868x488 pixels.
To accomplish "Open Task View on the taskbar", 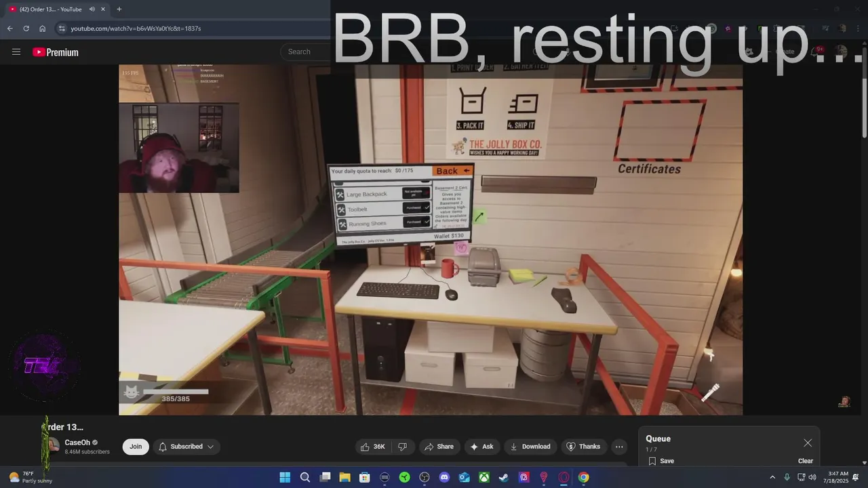I will pos(325,477).
